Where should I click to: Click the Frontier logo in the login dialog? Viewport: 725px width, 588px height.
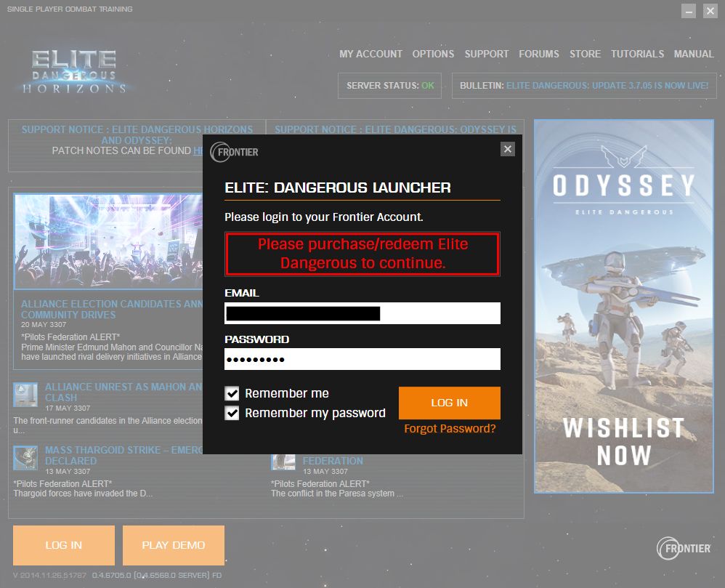[x=235, y=152]
